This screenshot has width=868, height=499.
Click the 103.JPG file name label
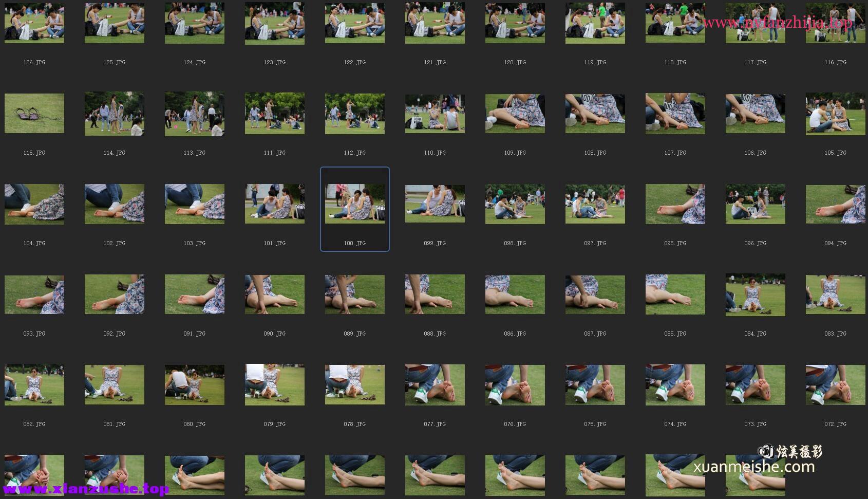tap(195, 243)
